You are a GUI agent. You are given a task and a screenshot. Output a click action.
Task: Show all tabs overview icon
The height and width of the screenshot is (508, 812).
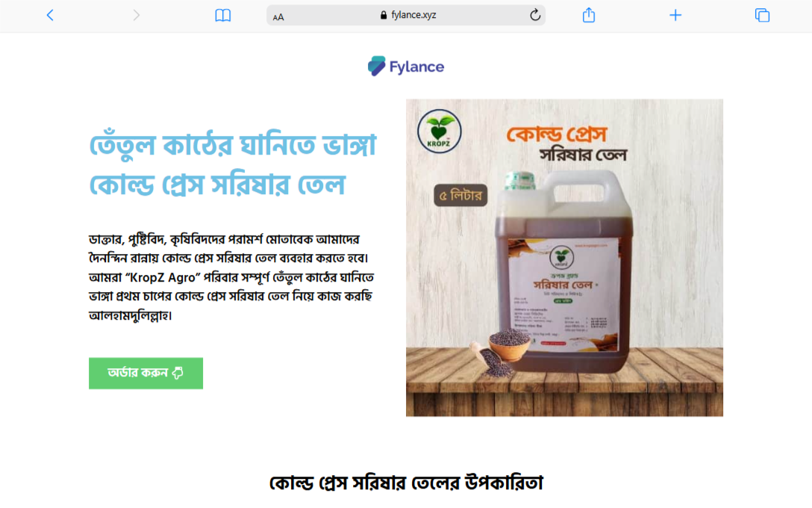pyautogui.click(x=762, y=15)
